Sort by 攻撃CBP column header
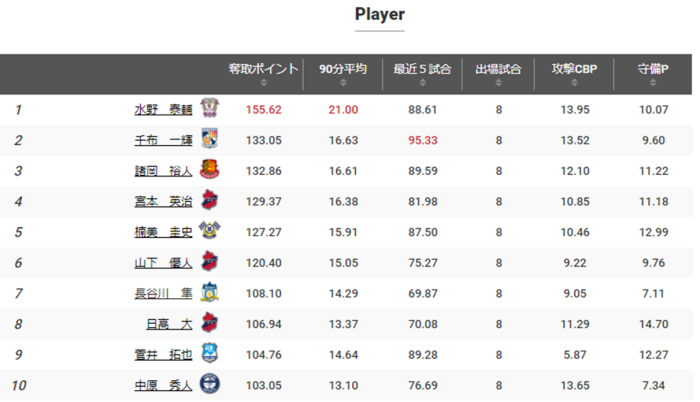Viewport: 700px width, 402px height. coord(576,74)
